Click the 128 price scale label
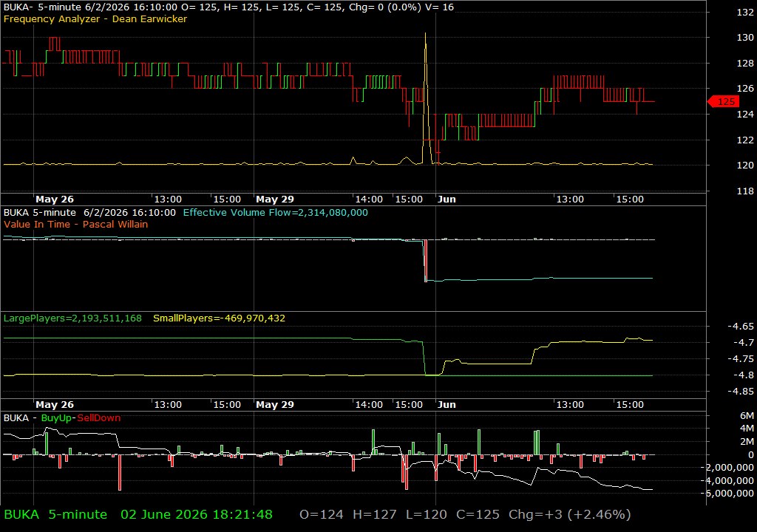The image size is (757, 532). (x=745, y=63)
